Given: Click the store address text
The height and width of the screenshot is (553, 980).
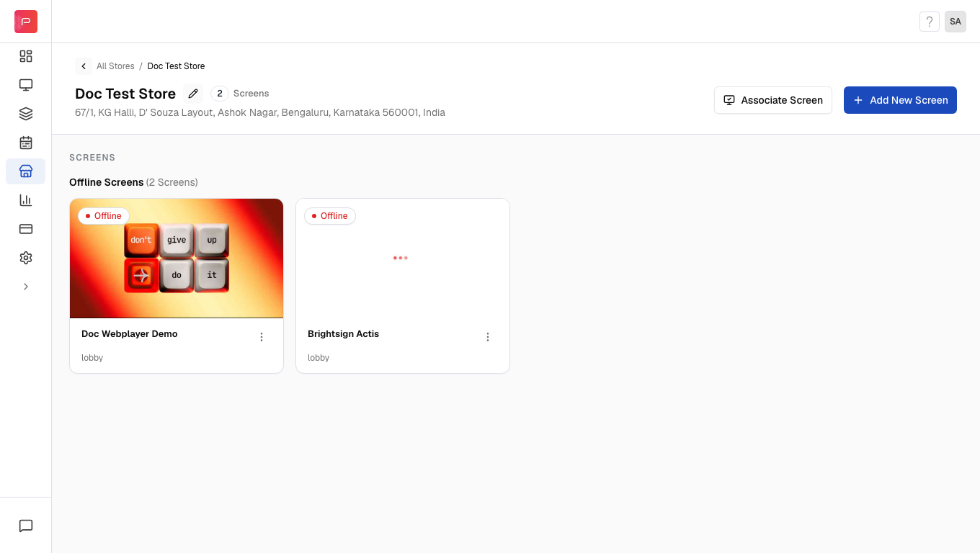Looking at the screenshot, I should 260,112.
